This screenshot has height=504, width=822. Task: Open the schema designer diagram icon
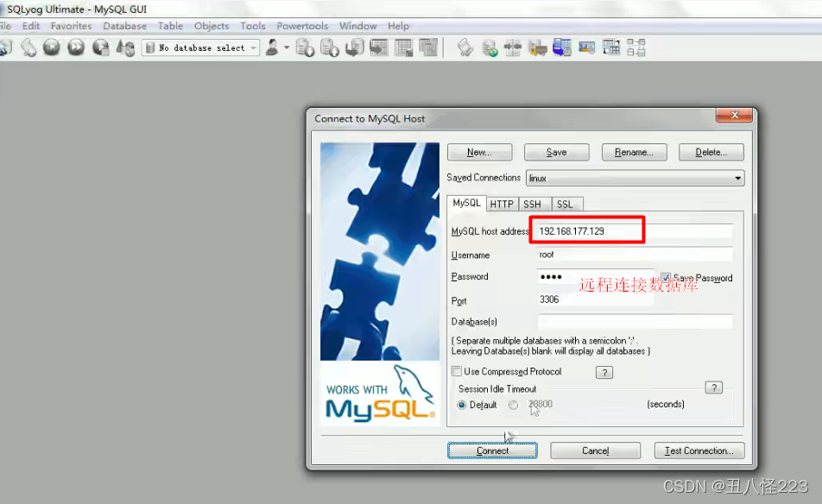(x=635, y=47)
